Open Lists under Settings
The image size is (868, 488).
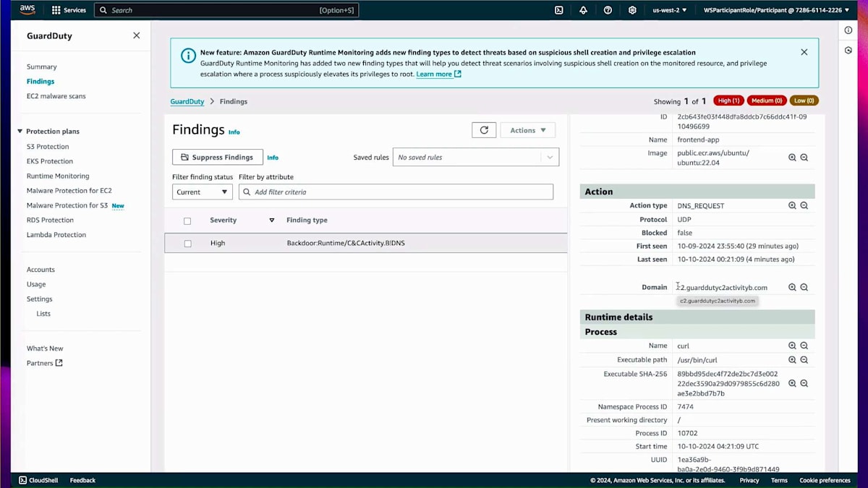(x=43, y=314)
